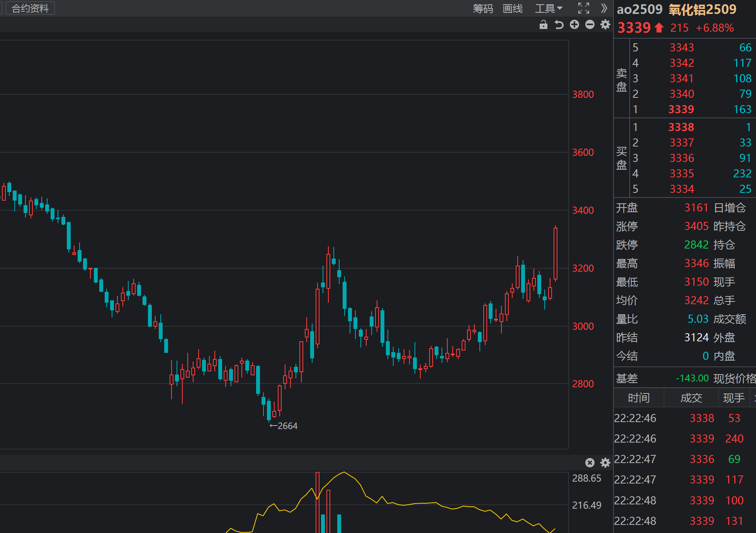756x533 pixels.
Task: Zoom in the chart with plus icon
Action: (574, 25)
